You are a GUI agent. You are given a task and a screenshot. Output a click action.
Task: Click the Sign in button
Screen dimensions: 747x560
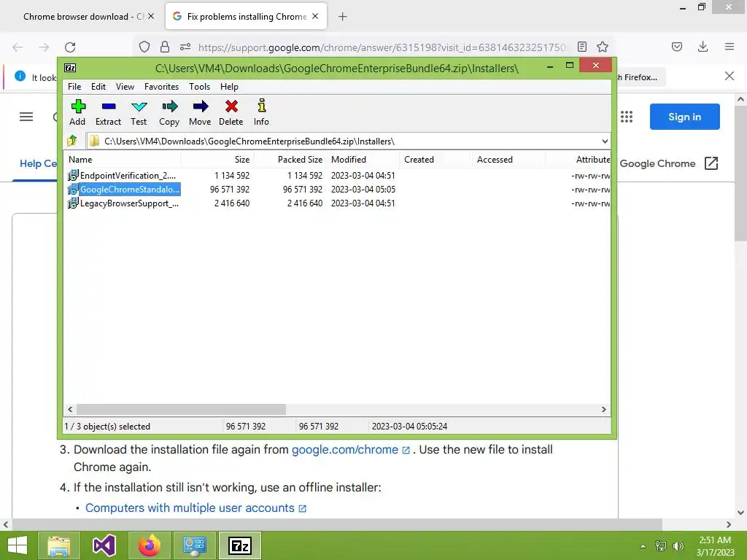684,117
